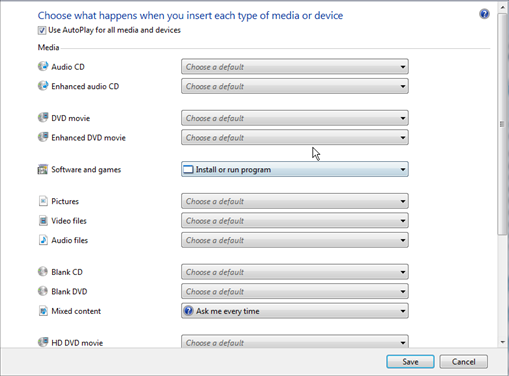Click the vertical scrollbar thumb
The image size is (509, 376).
click(x=502, y=124)
